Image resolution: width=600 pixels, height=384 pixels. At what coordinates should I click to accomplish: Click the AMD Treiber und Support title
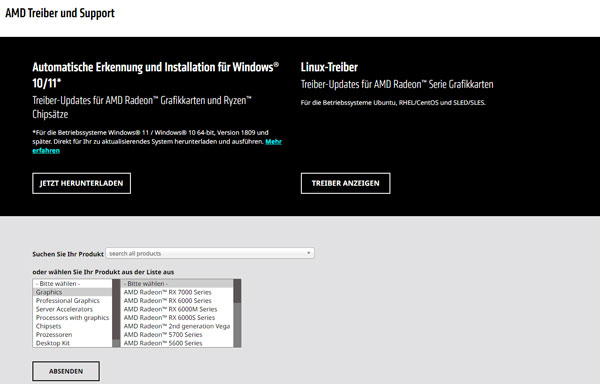(x=60, y=13)
